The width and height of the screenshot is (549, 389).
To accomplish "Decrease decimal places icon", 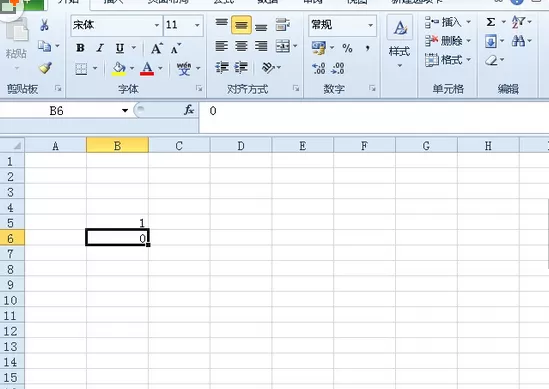I will tap(338, 68).
